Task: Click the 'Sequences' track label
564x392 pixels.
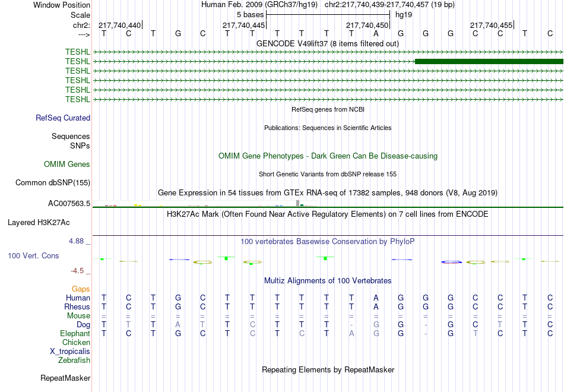Action: point(71,136)
